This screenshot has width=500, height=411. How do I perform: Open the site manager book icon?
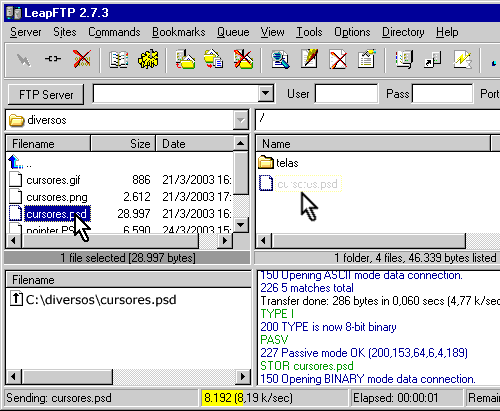pos(119,60)
